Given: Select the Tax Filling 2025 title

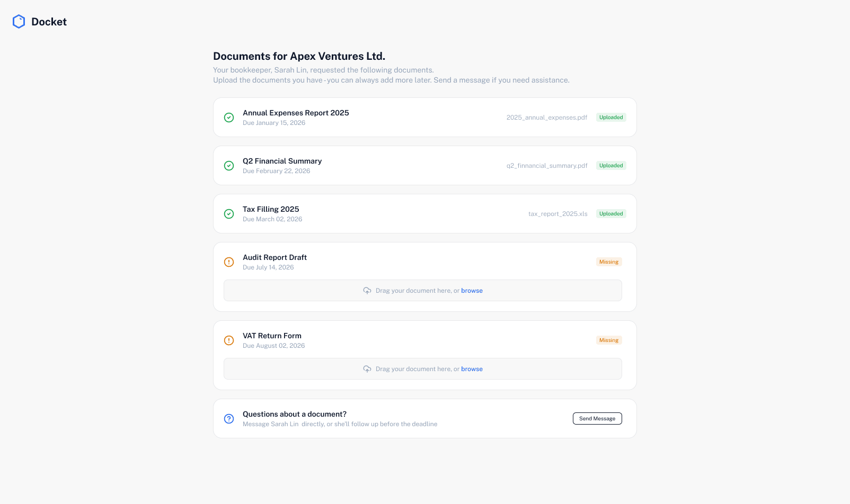Looking at the screenshot, I should [x=271, y=209].
